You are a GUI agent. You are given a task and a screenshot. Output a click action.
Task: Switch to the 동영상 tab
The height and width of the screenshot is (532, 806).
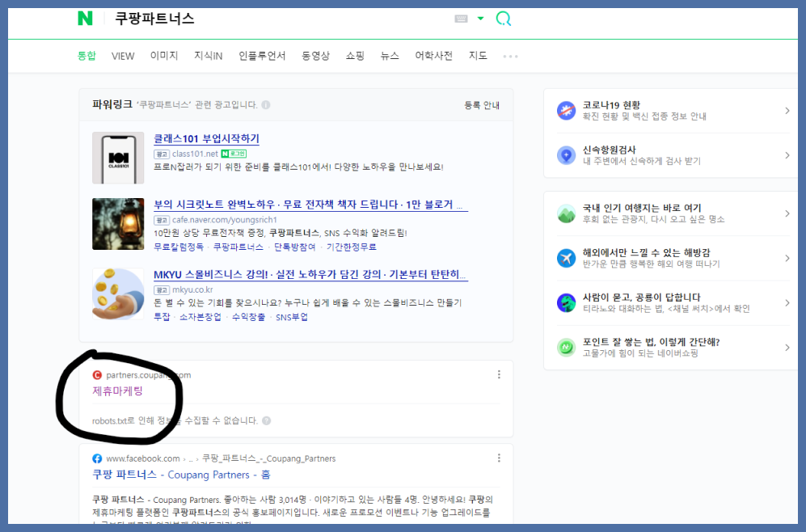315,56
